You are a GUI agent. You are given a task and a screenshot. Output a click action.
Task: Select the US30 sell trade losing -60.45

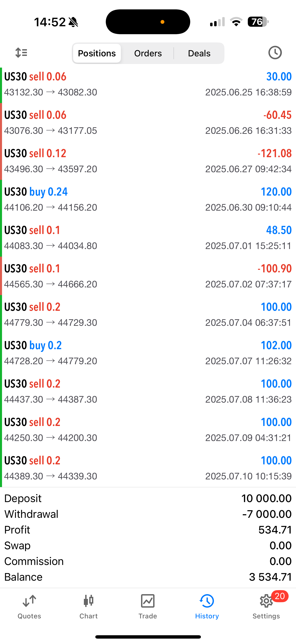pyautogui.click(x=148, y=123)
